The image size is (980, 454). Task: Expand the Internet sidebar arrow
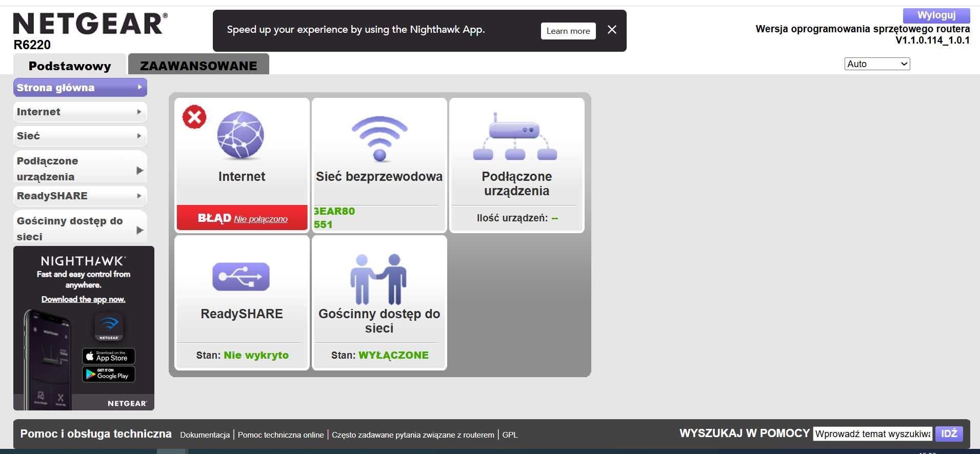[139, 112]
